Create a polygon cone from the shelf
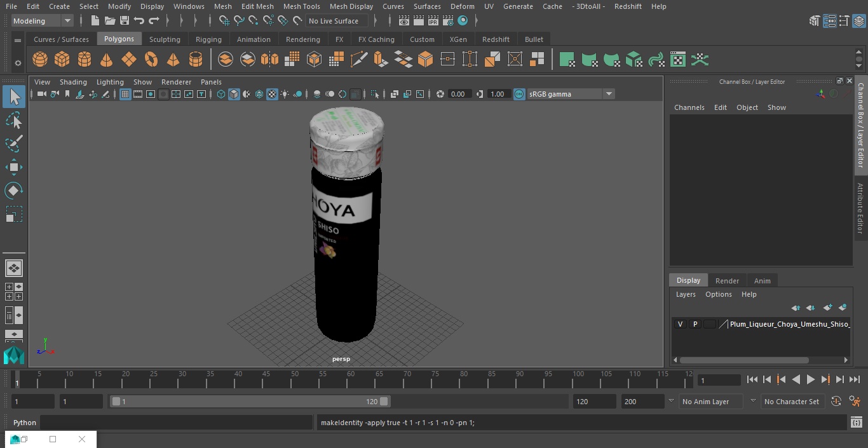The width and height of the screenshot is (868, 448). [x=106, y=60]
